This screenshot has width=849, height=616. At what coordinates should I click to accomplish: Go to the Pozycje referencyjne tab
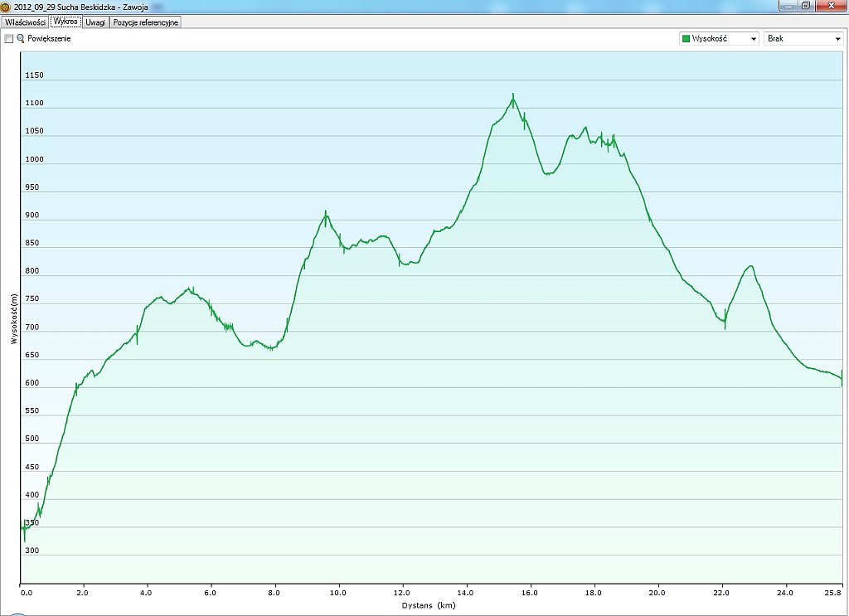(x=146, y=22)
